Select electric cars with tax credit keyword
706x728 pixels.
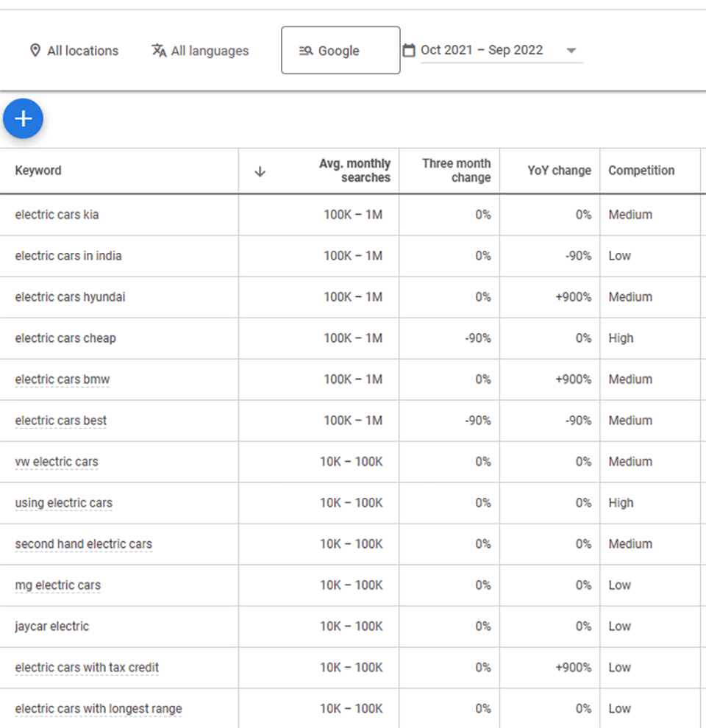coord(87,667)
